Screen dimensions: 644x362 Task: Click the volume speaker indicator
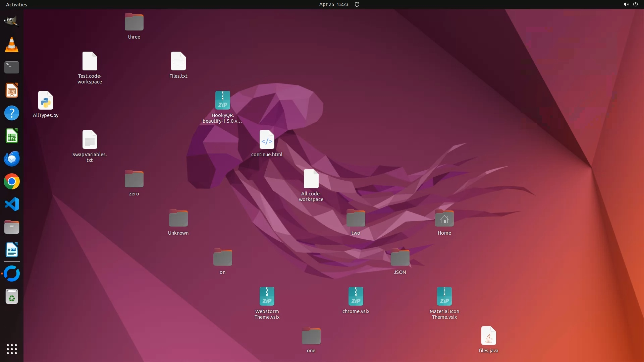tap(626, 4)
